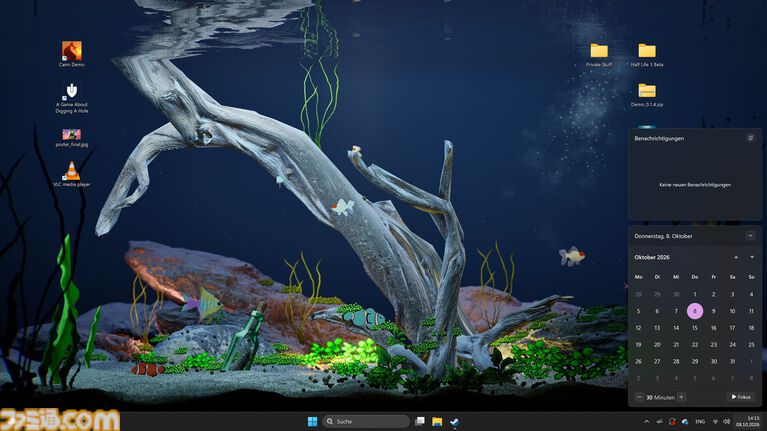Select date 11 in the calendar

point(751,311)
